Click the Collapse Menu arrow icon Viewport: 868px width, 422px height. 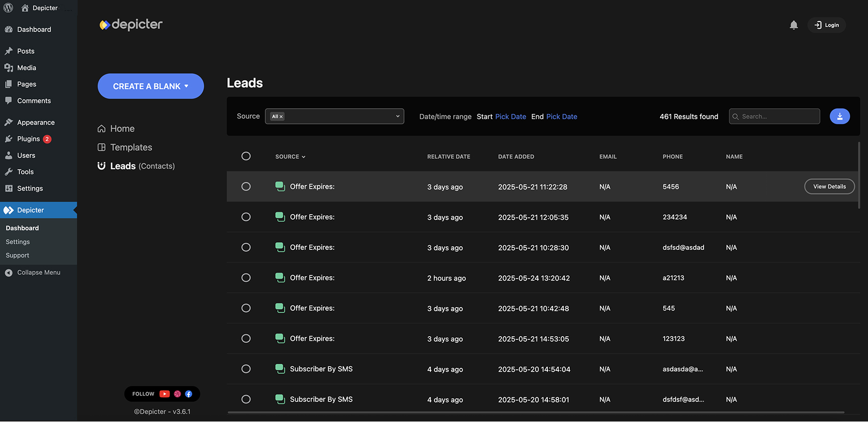point(9,273)
